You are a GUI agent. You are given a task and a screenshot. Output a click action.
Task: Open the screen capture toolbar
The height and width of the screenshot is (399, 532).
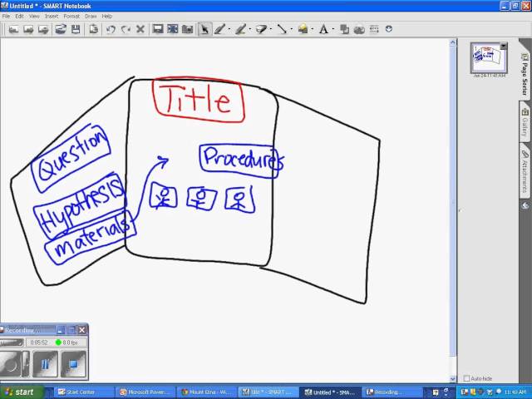(187, 30)
